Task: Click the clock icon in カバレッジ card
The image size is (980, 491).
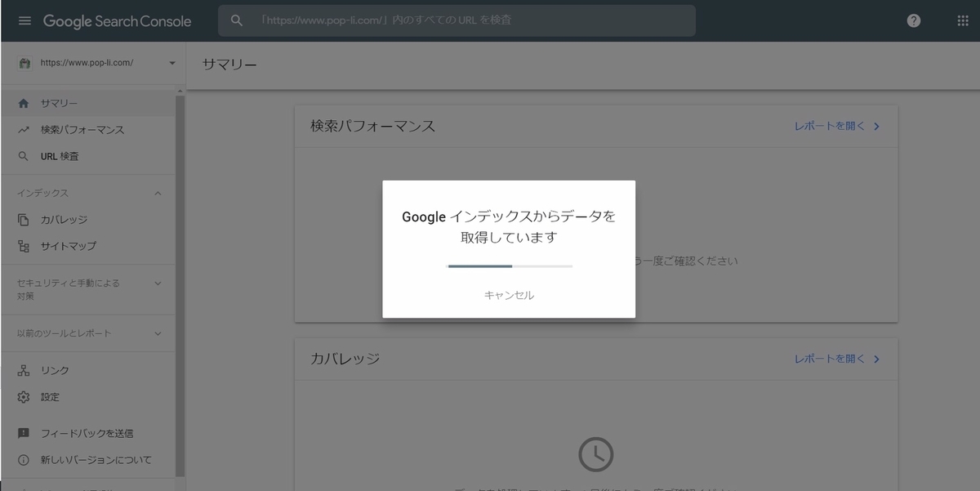Action: 596,454
